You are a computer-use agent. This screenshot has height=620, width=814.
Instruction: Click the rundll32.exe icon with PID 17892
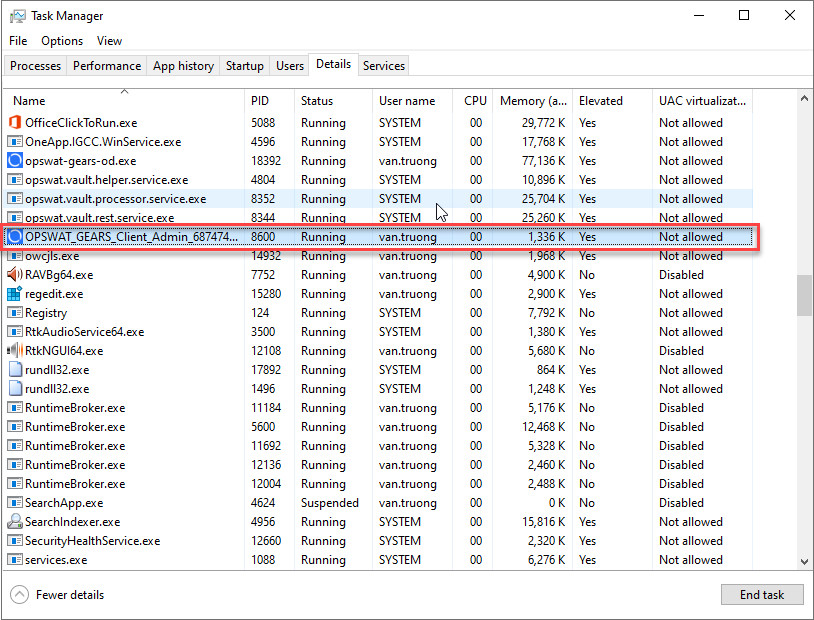[x=16, y=370]
